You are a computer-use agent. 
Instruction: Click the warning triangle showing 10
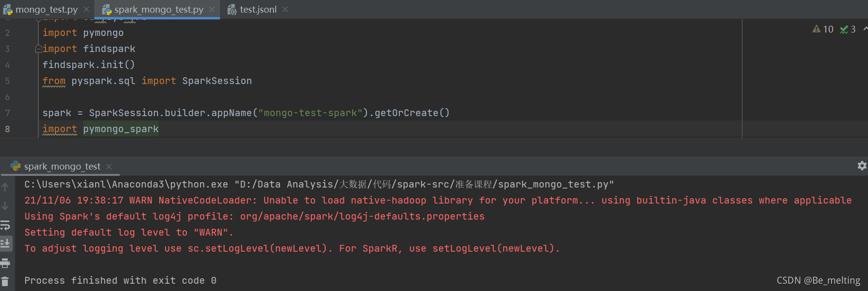823,29
